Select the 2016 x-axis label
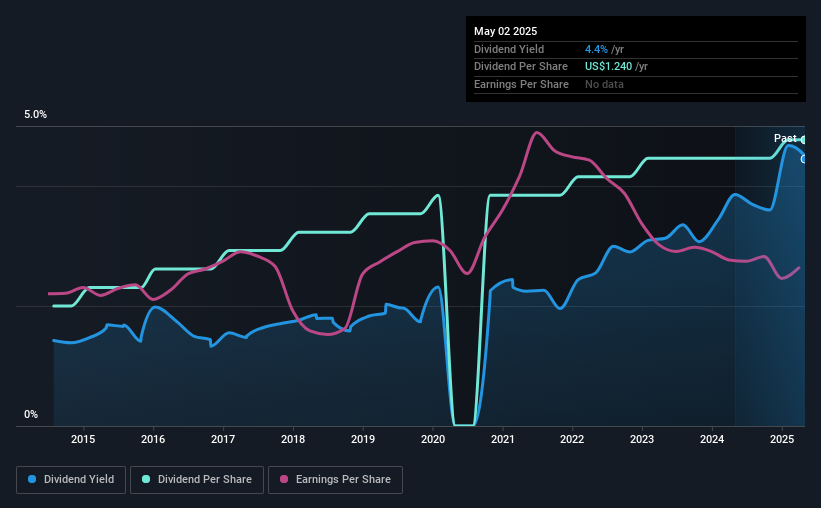This screenshot has width=821, height=508. point(153,439)
